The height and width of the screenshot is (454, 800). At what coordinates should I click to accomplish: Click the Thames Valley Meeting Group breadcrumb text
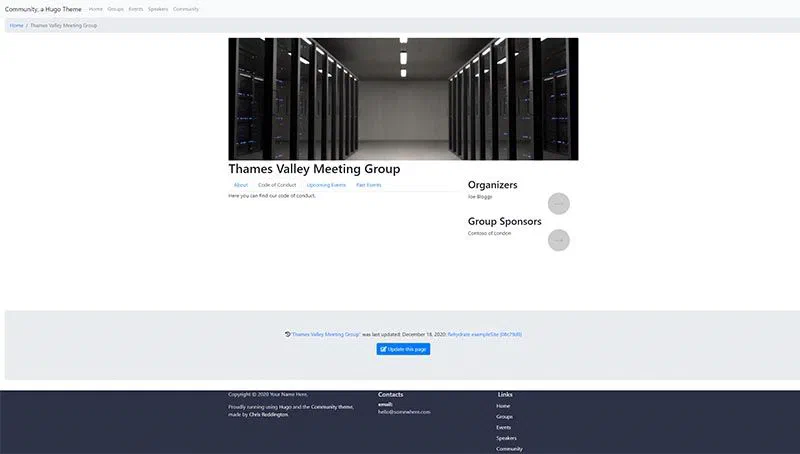(x=63, y=26)
